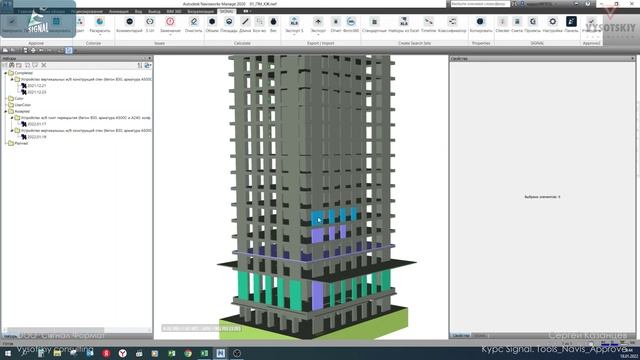Select the UserColor folder in sets tree
Image resolution: width=640 pixels, height=360 pixels.
pos(20,105)
